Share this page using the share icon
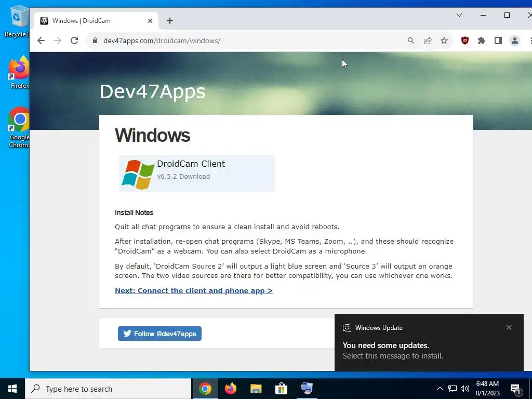The height and width of the screenshot is (399, 532). click(428, 41)
